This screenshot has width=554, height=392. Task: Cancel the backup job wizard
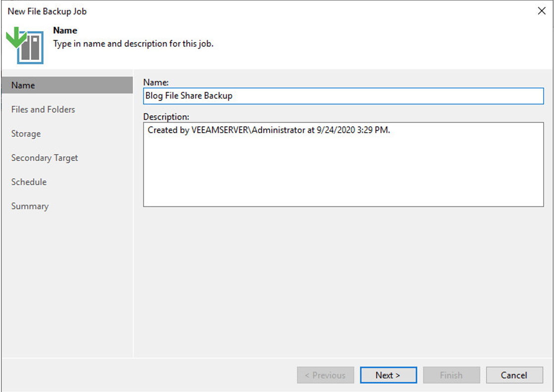pos(514,375)
